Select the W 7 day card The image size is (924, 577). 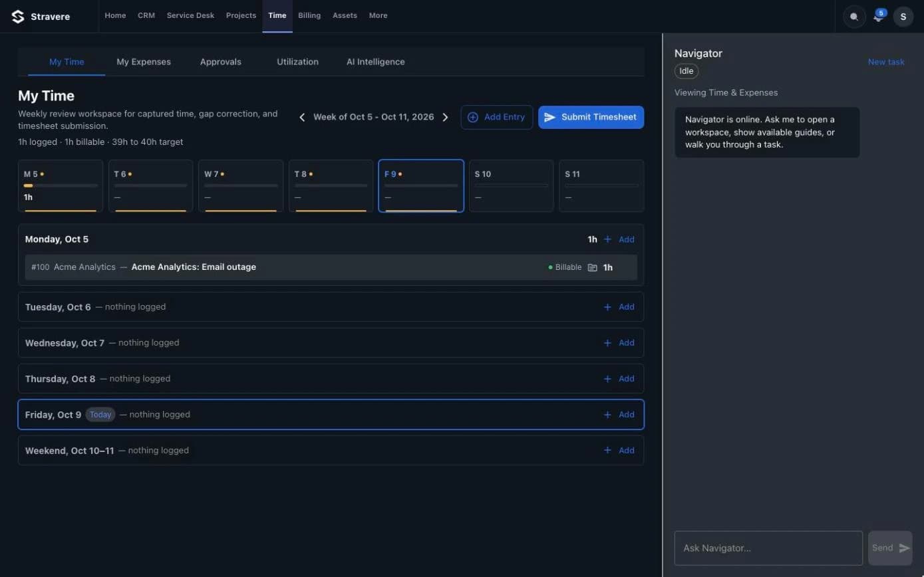[241, 186]
